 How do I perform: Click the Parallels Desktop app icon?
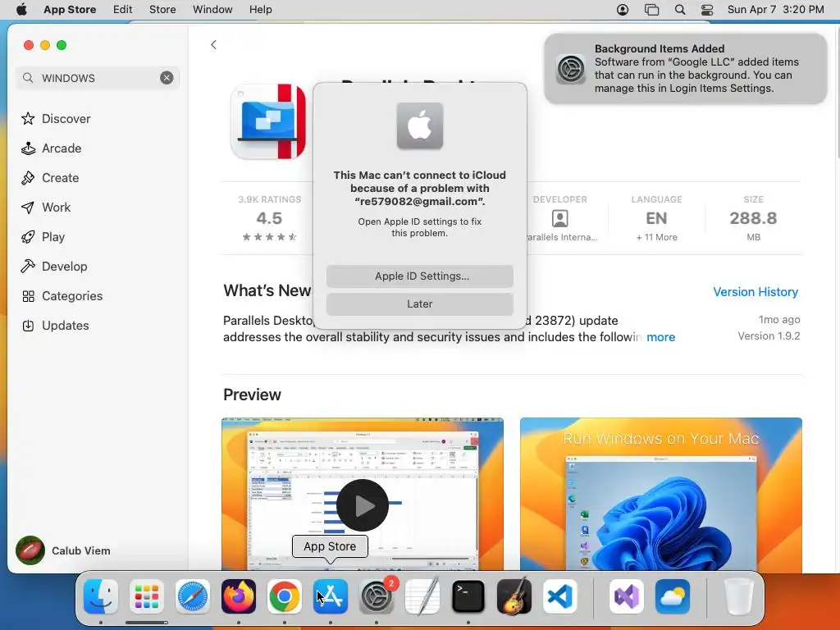268,121
